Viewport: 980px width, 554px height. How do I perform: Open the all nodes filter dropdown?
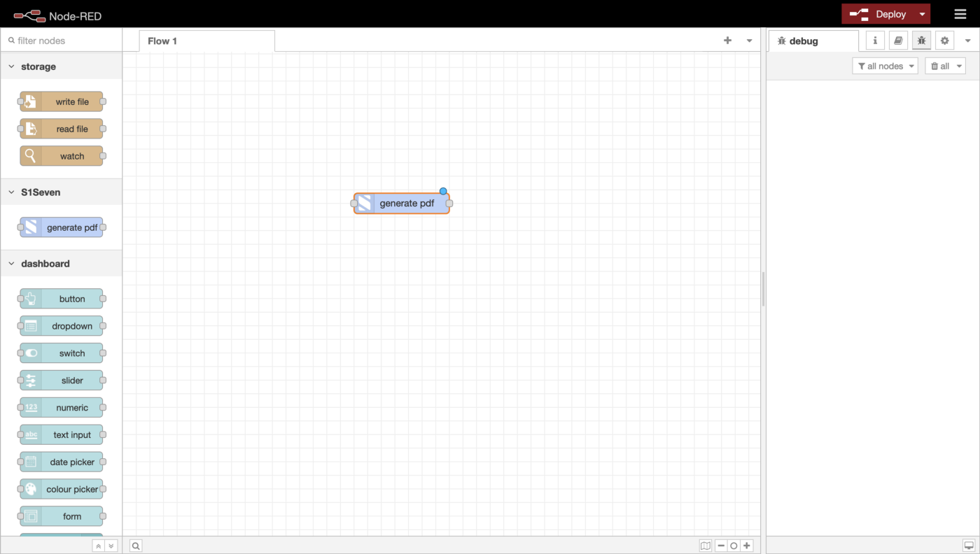(885, 66)
